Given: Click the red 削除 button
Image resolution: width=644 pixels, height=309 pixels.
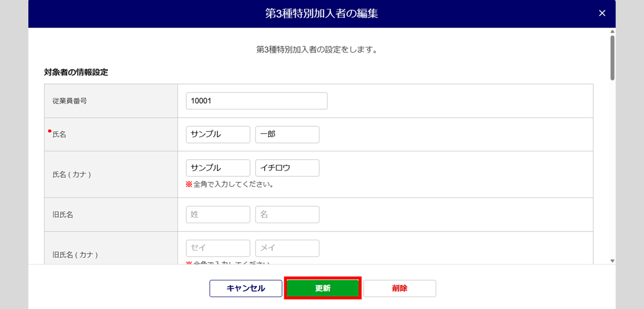Looking at the screenshot, I should point(399,288).
